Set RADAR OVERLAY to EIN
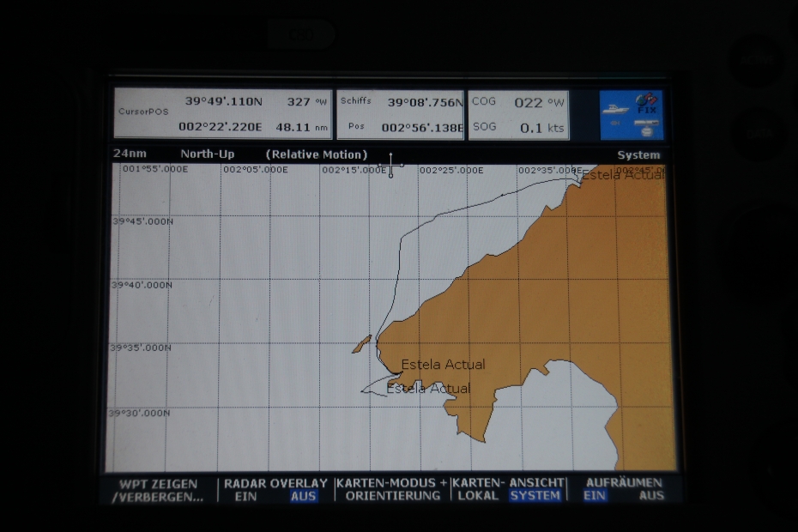This screenshot has height=532, width=798. [x=245, y=496]
